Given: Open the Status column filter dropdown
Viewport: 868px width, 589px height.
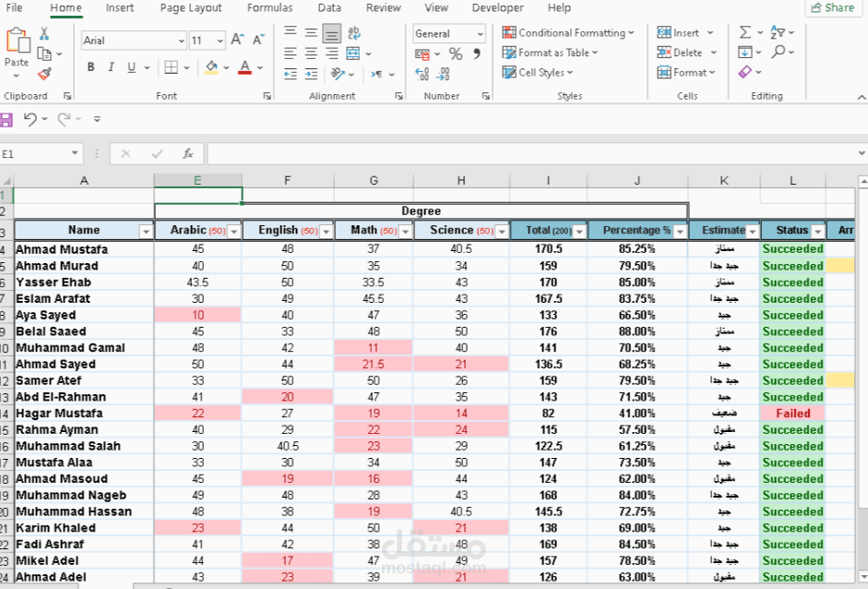Looking at the screenshot, I should tap(817, 231).
